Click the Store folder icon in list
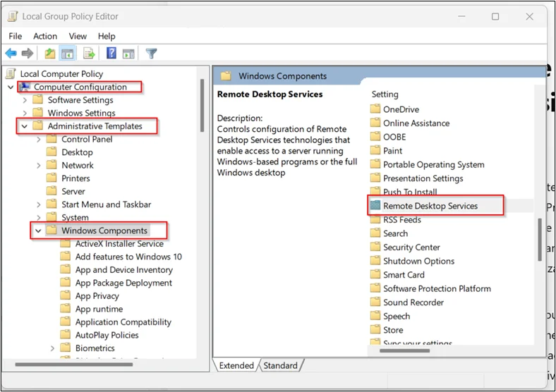 point(375,329)
